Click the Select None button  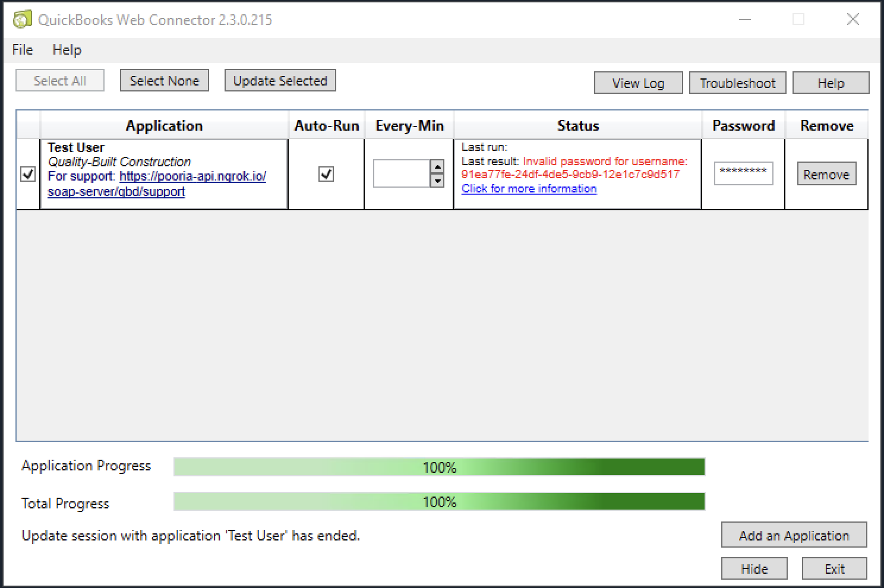pos(165,81)
